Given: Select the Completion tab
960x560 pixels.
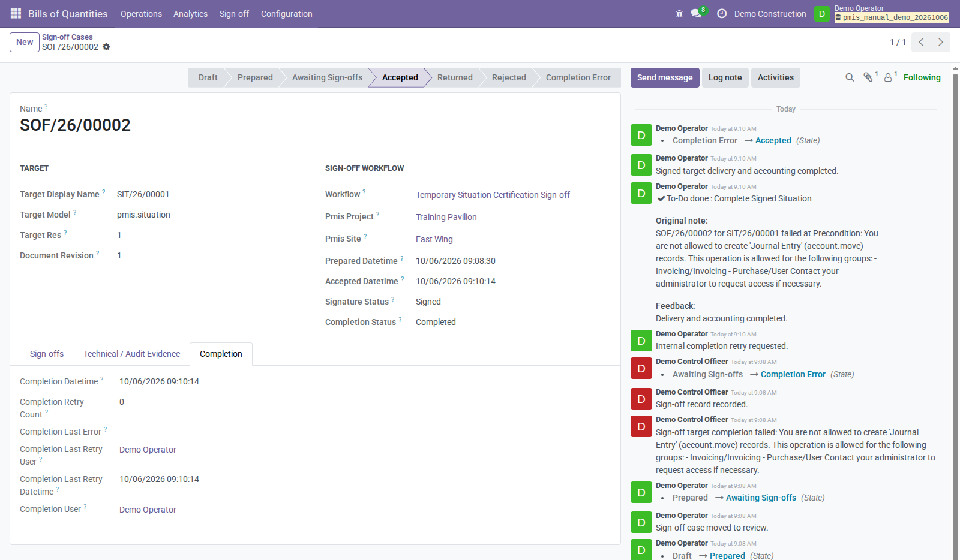Looking at the screenshot, I should [221, 354].
